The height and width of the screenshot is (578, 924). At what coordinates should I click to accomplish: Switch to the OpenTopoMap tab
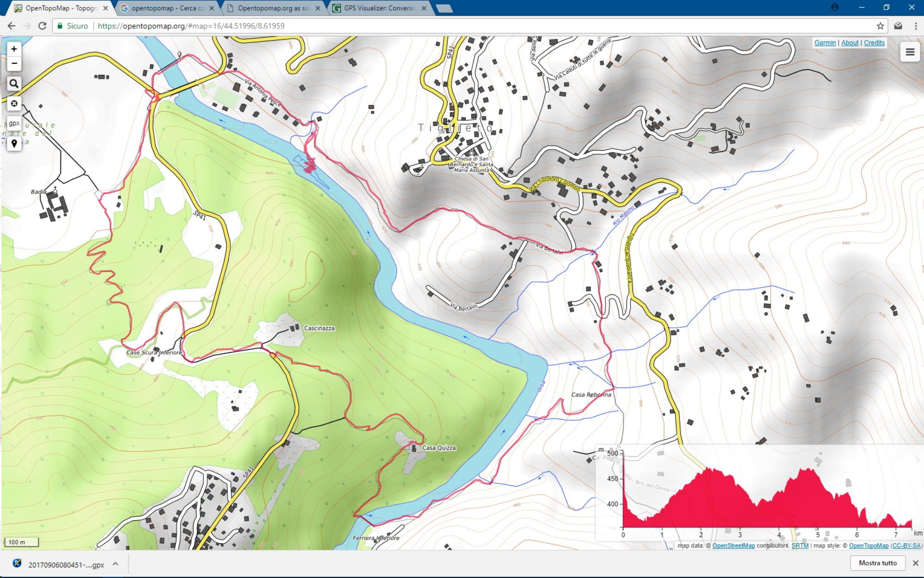point(60,8)
